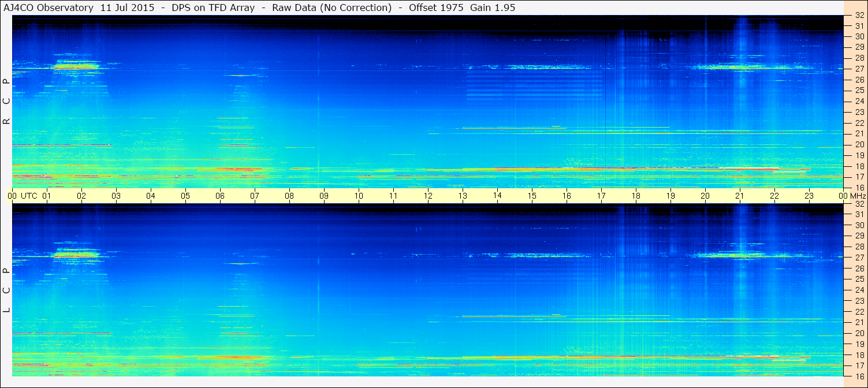Pick the 05 hour marker on time axis
Viewport: 868px width, 388px height.
(185, 196)
